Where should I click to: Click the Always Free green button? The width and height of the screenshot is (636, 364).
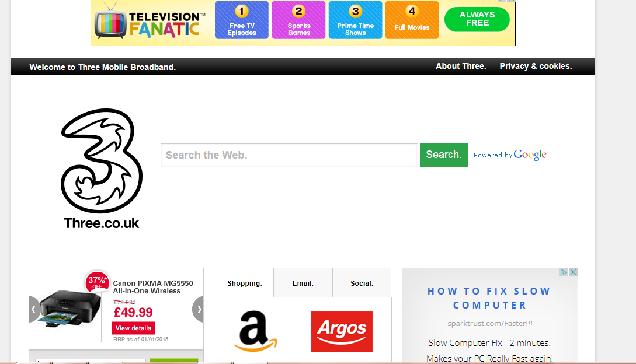coord(477,19)
